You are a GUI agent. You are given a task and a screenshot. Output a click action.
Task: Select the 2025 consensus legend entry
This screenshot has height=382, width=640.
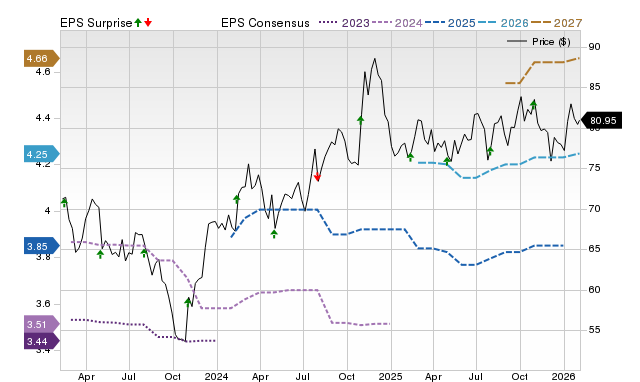[450, 23]
